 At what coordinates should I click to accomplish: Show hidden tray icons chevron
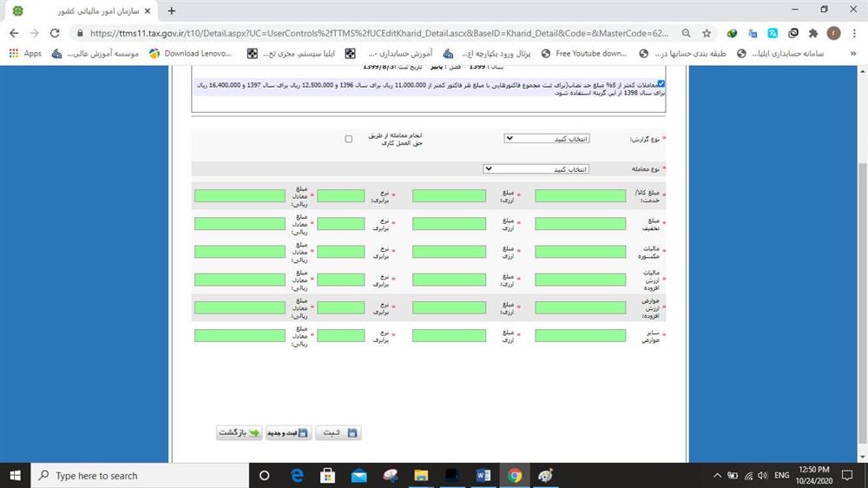[x=718, y=475]
